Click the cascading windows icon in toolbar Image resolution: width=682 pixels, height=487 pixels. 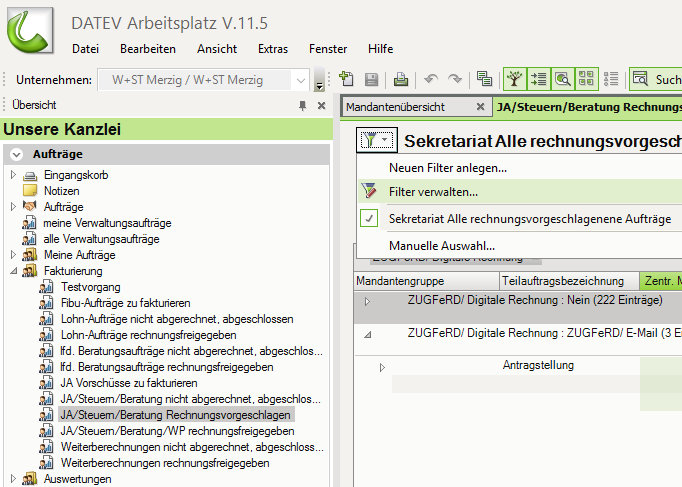[x=484, y=79]
